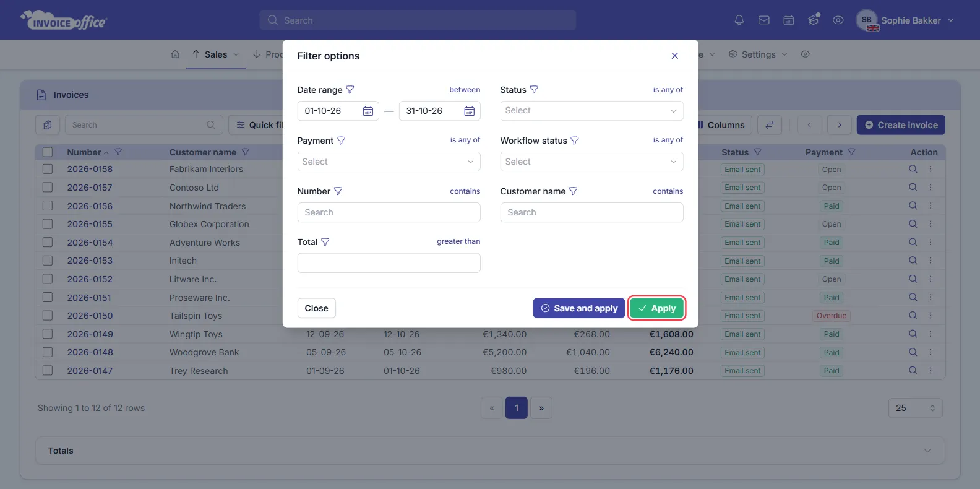Click filter icon in Status column header
Image resolution: width=980 pixels, height=489 pixels.
click(757, 152)
